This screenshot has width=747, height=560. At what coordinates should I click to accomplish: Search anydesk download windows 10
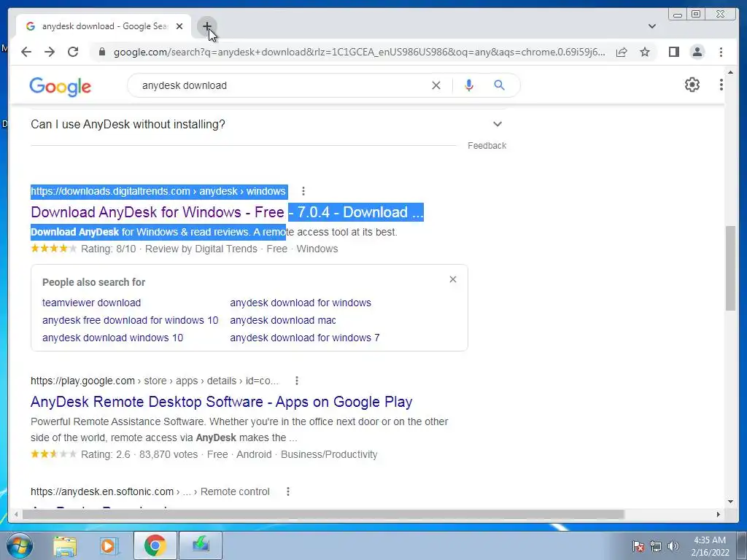pyautogui.click(x=112, y=338)
